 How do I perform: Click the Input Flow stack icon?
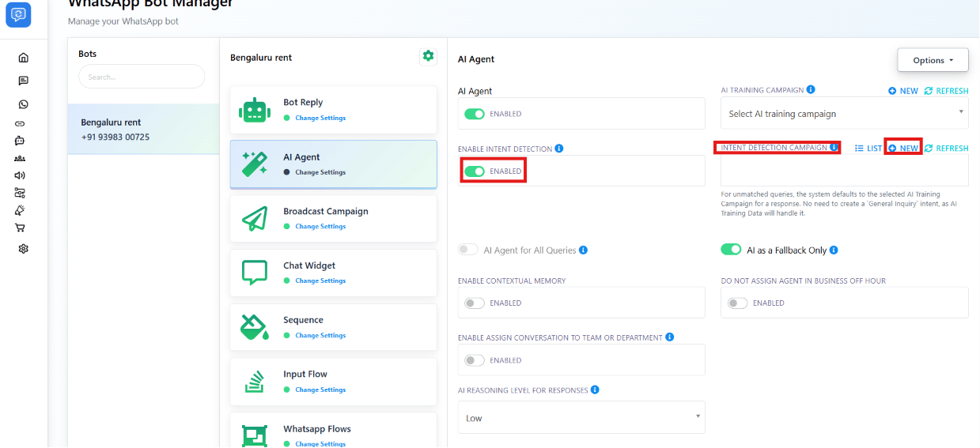click(x=254, y=382)
